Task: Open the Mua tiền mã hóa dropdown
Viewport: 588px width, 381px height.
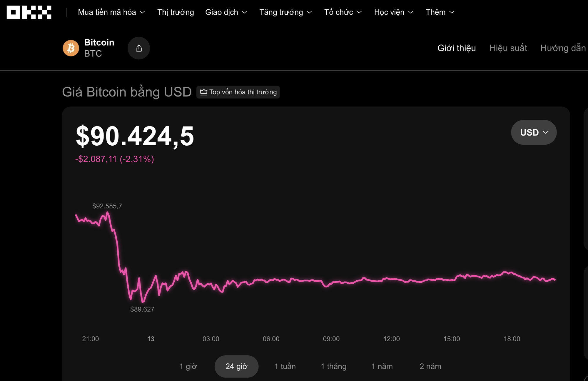Action: (111, 12)
